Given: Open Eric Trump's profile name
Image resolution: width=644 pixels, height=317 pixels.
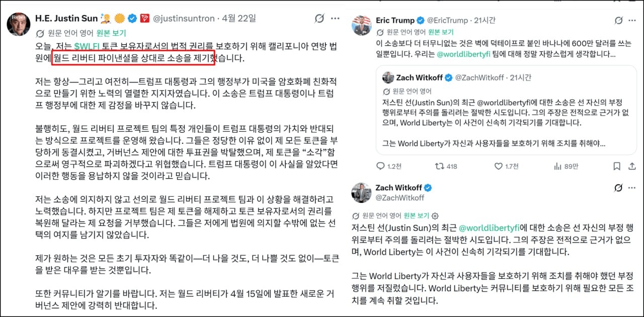Looking at the screenshot, I should [395, 21].
